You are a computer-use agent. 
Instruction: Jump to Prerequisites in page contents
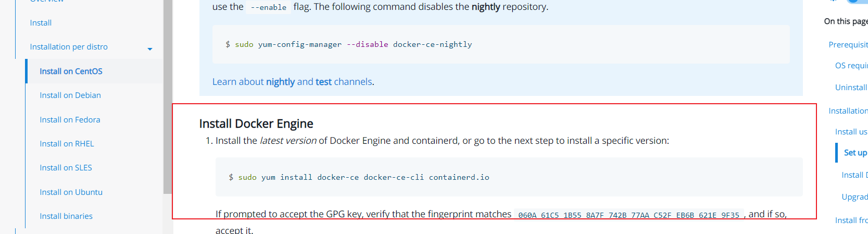(x=848, y=45)
